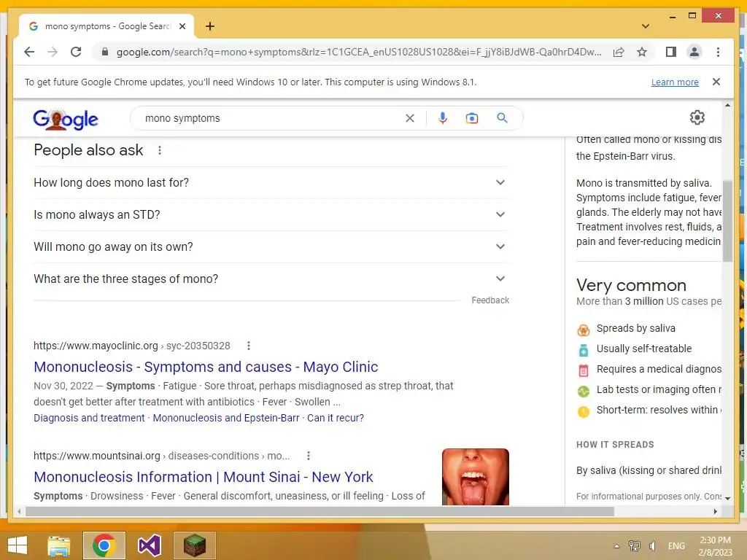Viewport: 747px width, 560px height.
Task: Open Chrome three-dot menu
Action: pos(718,52)
